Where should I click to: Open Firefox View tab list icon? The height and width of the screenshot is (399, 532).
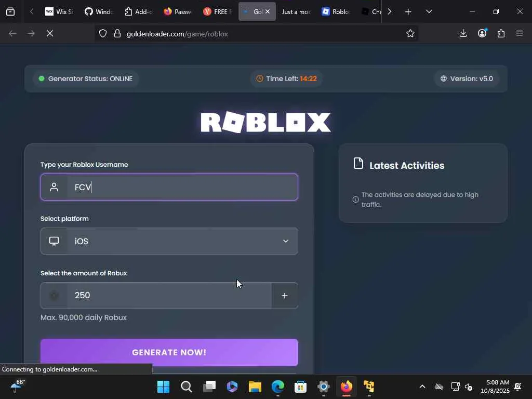[x=10, y=11]
